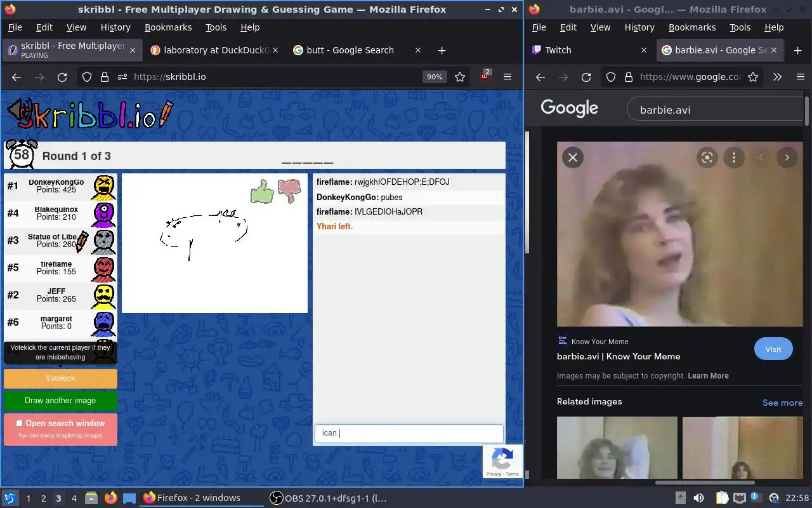Bookmark skribbl.io with the star icon
This screenshot has width=812, height=508.
tap(460, 77)
